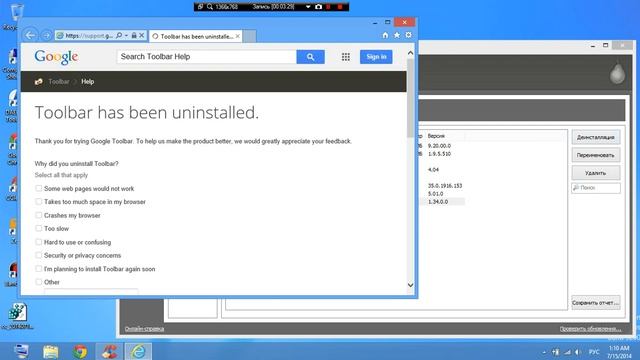Open the Home page icon in Internet Explorer

click(x=385, y=36)
